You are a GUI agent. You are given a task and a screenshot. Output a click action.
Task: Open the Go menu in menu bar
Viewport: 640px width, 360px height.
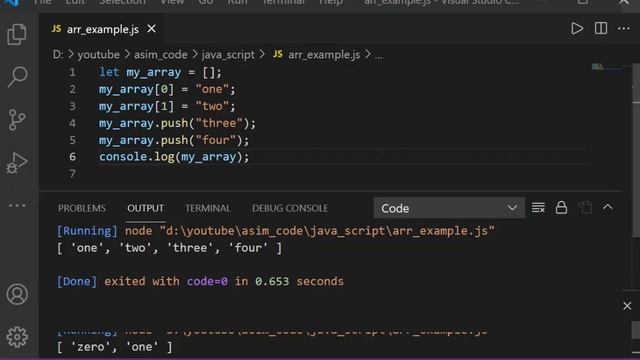(206, 2)
